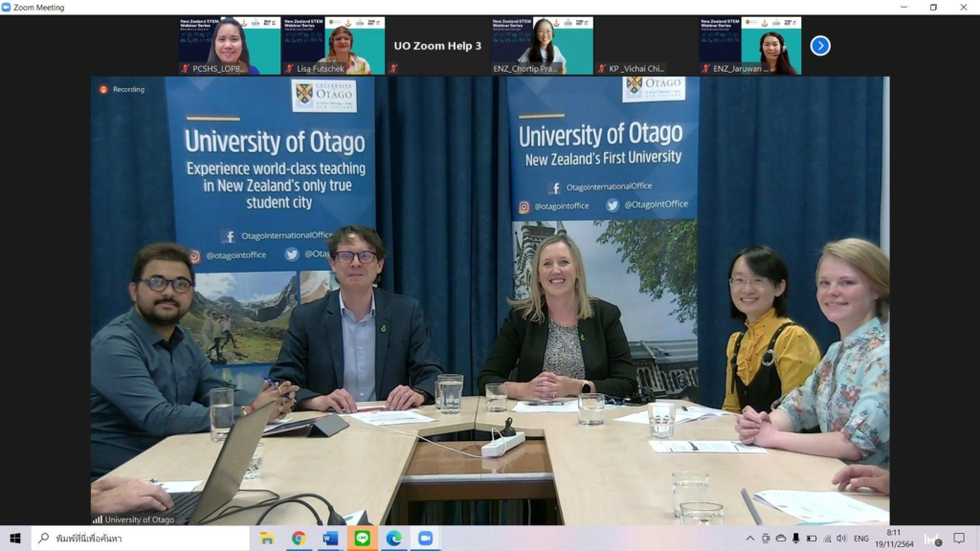The width and height of the screenshot is (980, 551).
Task: Open the notification action center
Action: click(959, 538)
